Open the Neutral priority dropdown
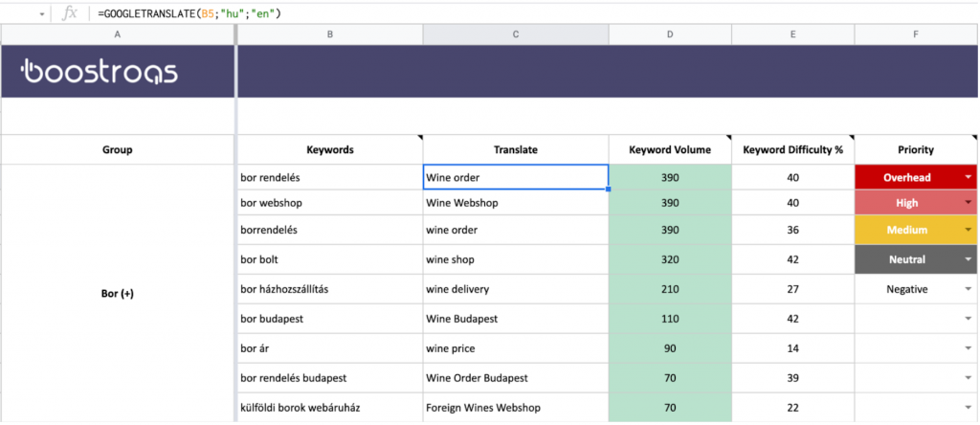This screenshot has width=980, height=425. 969,259
